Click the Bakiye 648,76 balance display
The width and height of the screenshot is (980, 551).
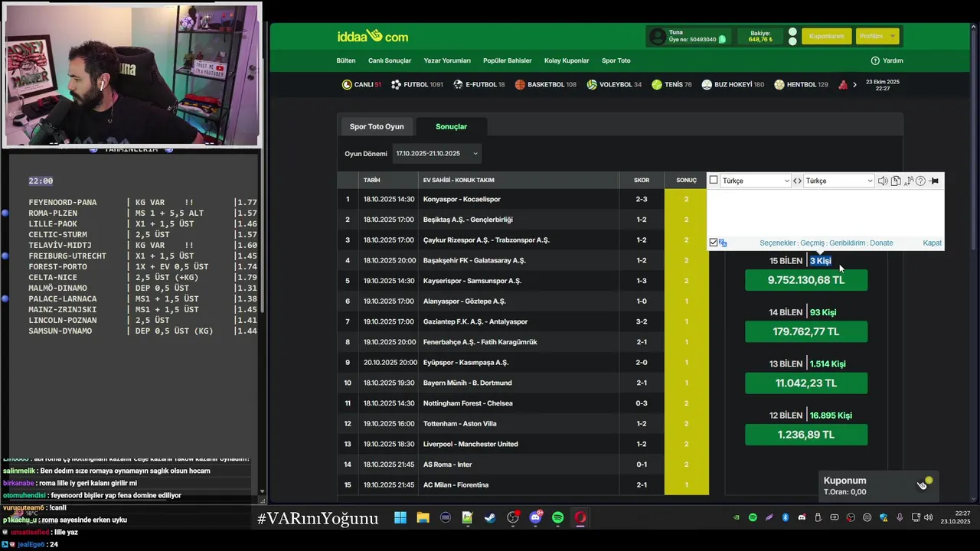pos(760,36)
